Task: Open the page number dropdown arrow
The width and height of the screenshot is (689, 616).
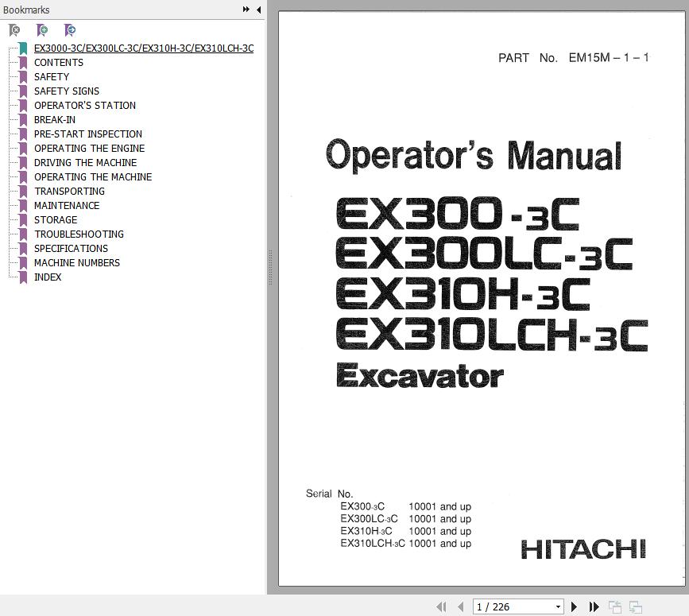Action: coord(558,606)
